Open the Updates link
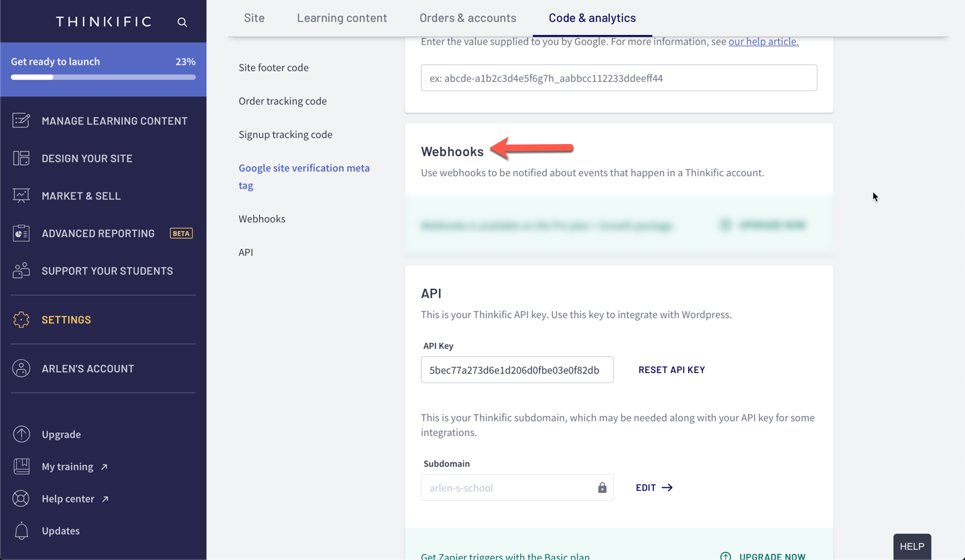965x560 pixels. click(60, 531)
